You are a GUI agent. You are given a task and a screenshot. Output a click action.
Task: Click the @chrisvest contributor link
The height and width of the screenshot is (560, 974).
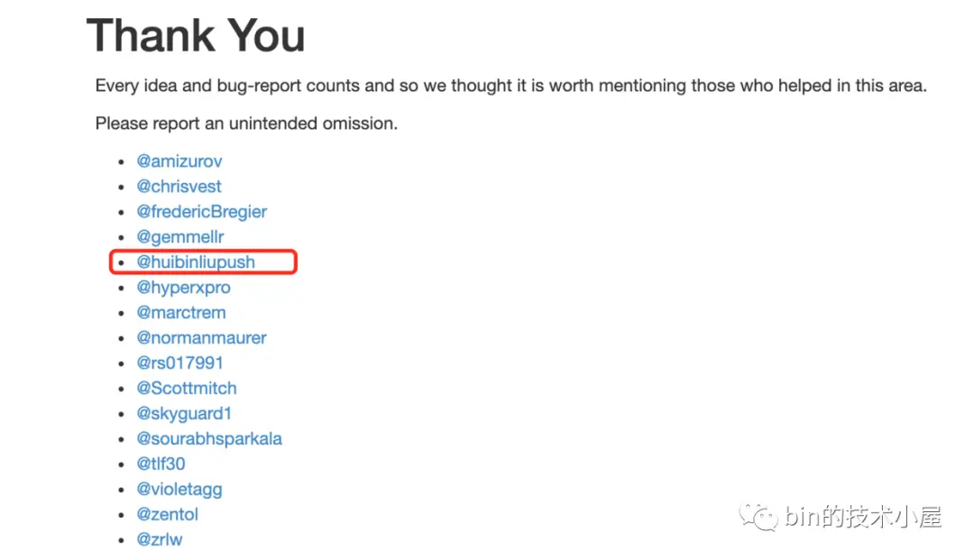coord(179,187)
